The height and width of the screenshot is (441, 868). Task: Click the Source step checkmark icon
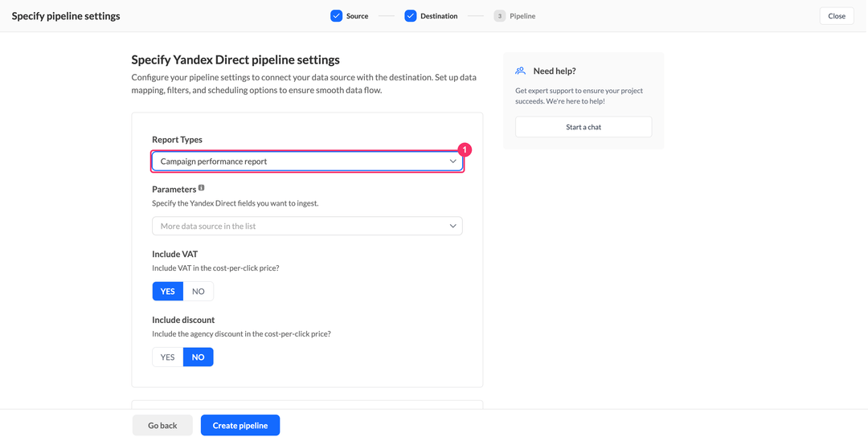(337, 16)
